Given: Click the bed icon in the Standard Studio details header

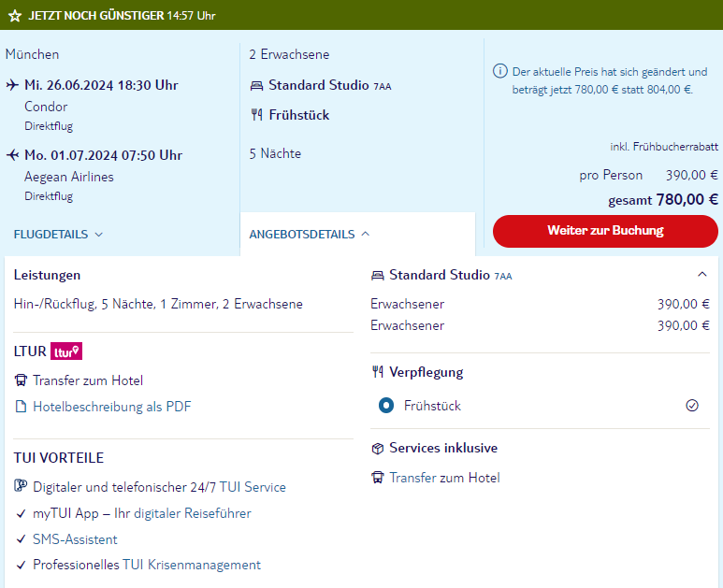Looking at the screenshot, I should 378,275.
